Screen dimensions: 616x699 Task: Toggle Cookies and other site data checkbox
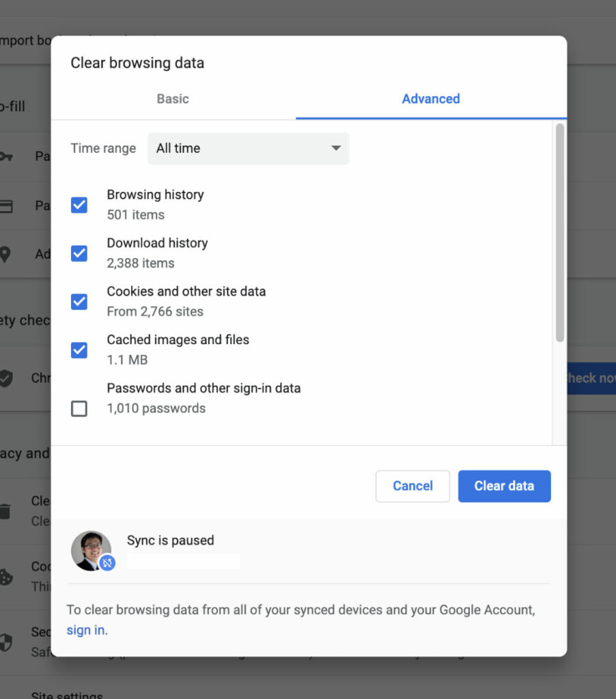click(79, 302)
